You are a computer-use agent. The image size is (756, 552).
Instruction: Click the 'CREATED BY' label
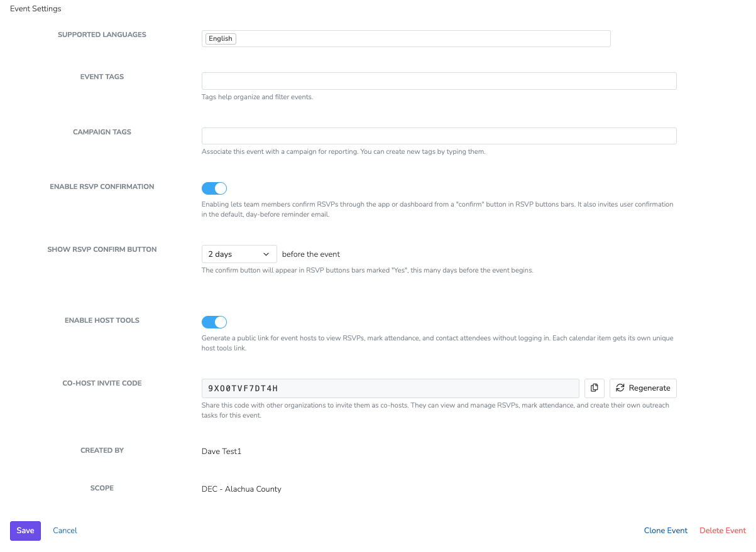coord(102,450)
